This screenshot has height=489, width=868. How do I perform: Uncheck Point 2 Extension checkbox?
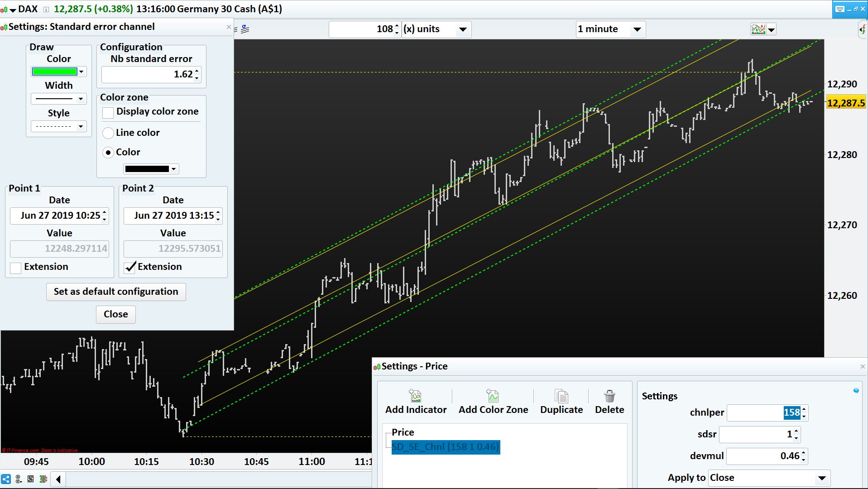click(x=130, y=267)
